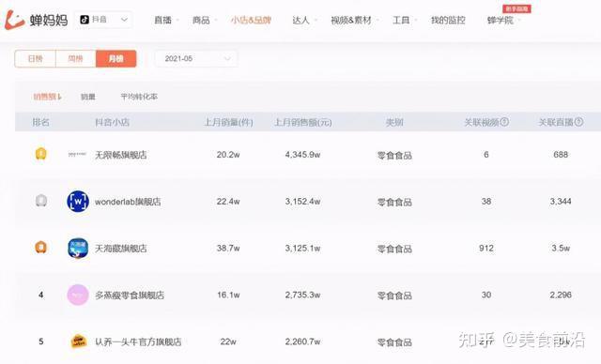The image size is (601, 364).
Task: Open the 天海藏旗舰店 store logo
Action: point(78,248)
